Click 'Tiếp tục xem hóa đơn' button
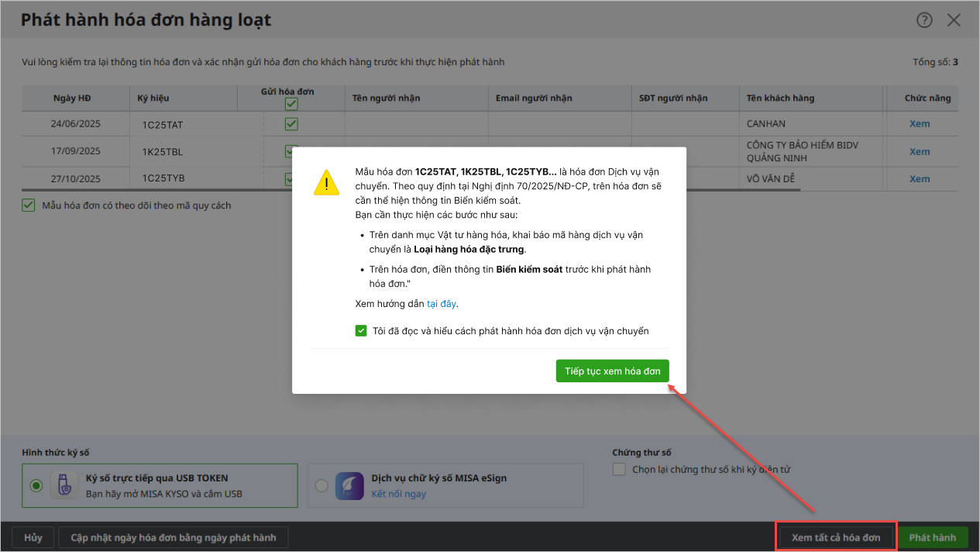The height and width of the screenshot is (552, 980). pyautogui.click(x=612, y=371)
